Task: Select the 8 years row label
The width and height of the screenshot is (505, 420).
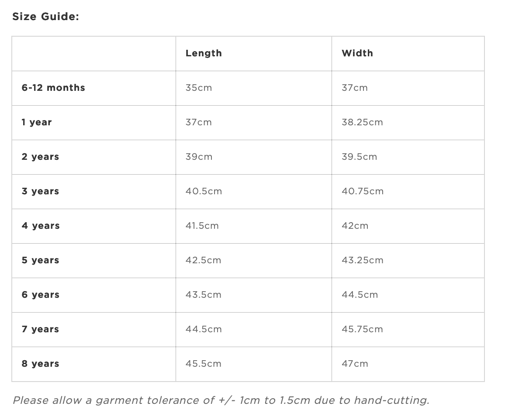Action: [x=40, y=364]
